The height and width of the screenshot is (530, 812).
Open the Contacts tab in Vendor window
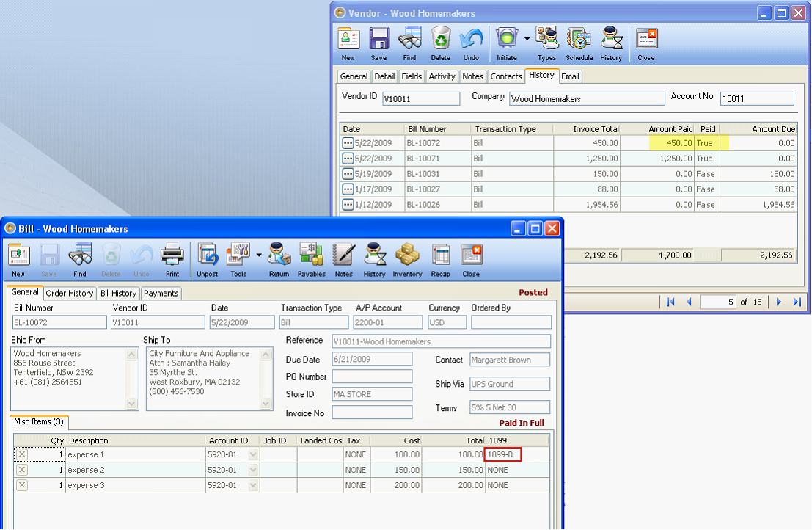[506, 76]
